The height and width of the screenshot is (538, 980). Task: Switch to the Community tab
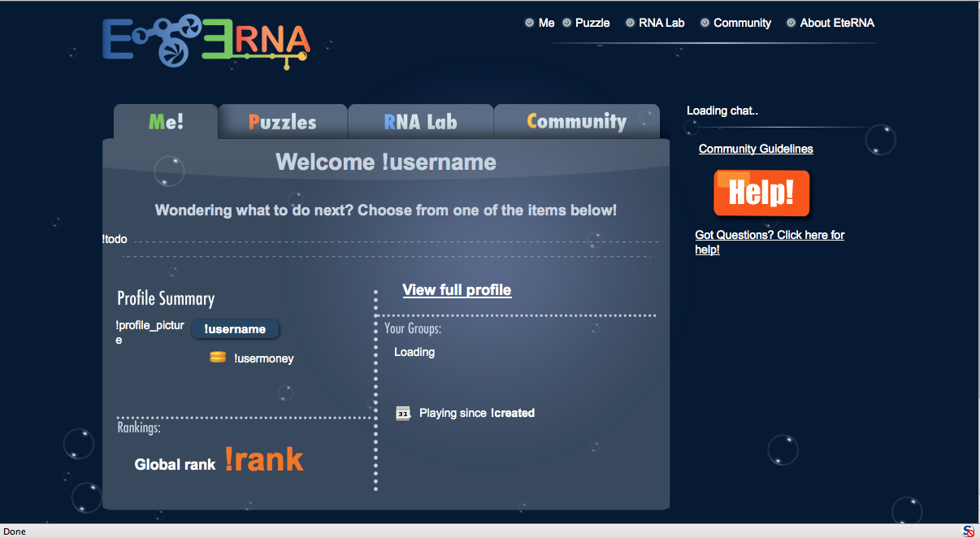tap(577, 122)
